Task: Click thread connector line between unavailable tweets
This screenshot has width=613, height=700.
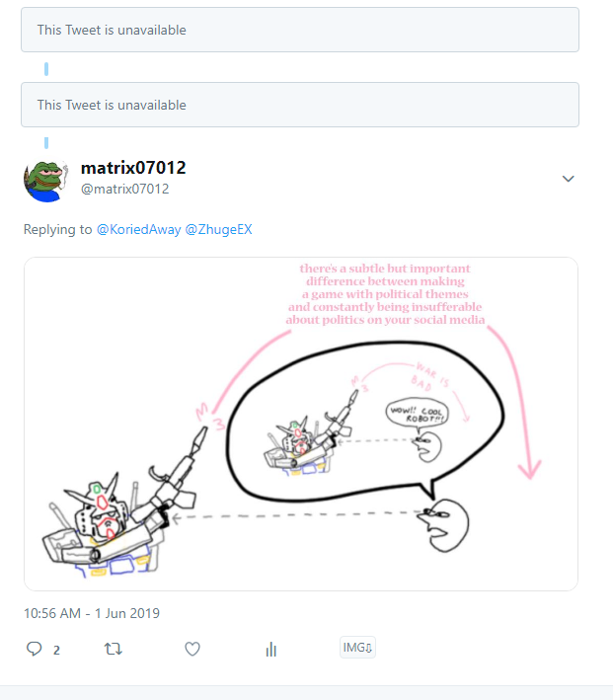Action: pyautogui.click(x=46, y=68)
